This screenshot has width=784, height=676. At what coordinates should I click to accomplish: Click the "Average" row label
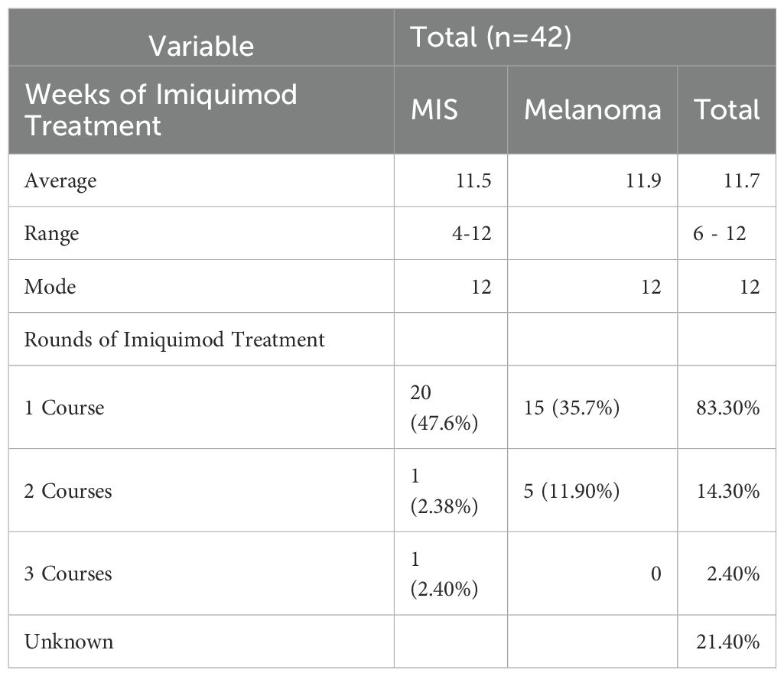pyautogui.click(x=60, y=180)
